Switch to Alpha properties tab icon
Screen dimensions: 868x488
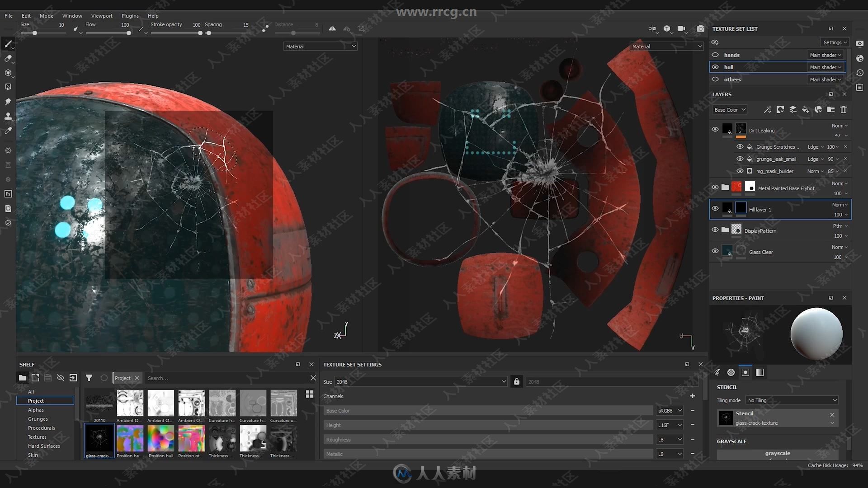click(731, 372)
